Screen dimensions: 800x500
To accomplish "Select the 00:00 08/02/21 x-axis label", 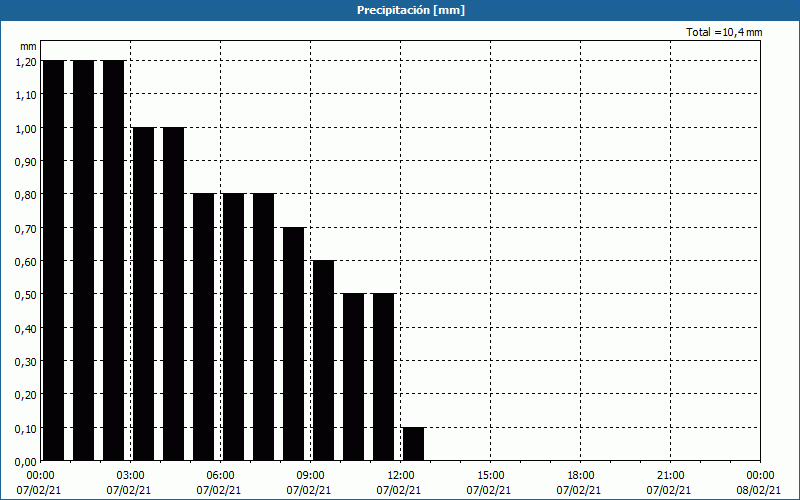I will click(x=759, y=483).
